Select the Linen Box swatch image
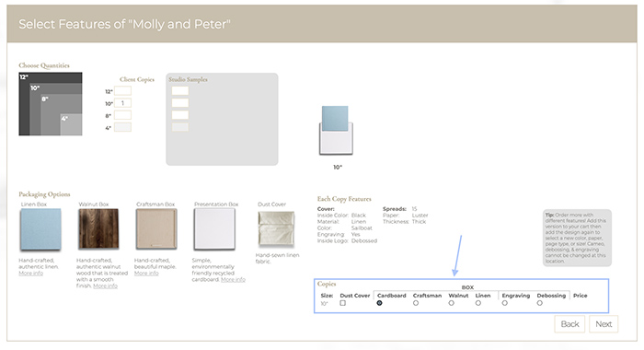The image size is (644, 350). 40,229
